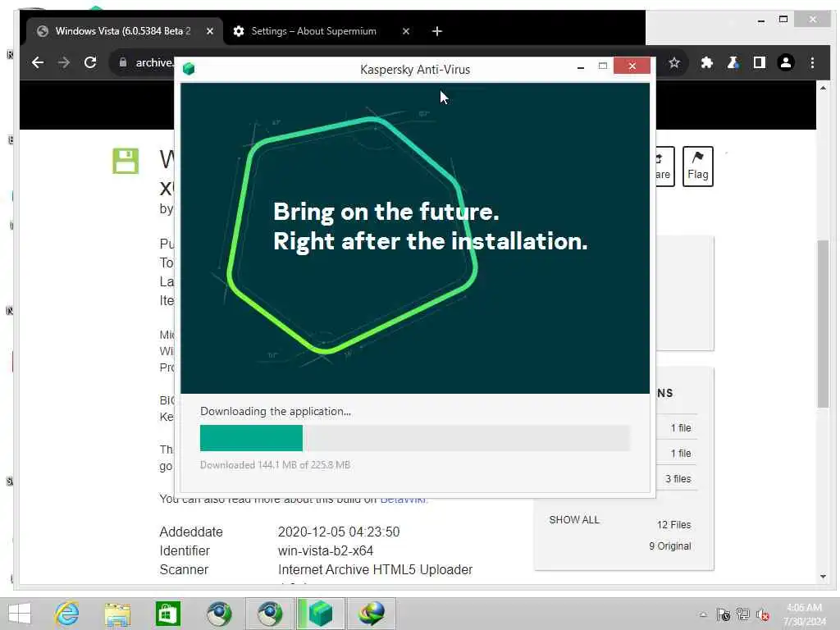This screenshot has height=630, width=840.
Task: Launch Internet Explorer from taskbar
Action: (x=67, y=614)
